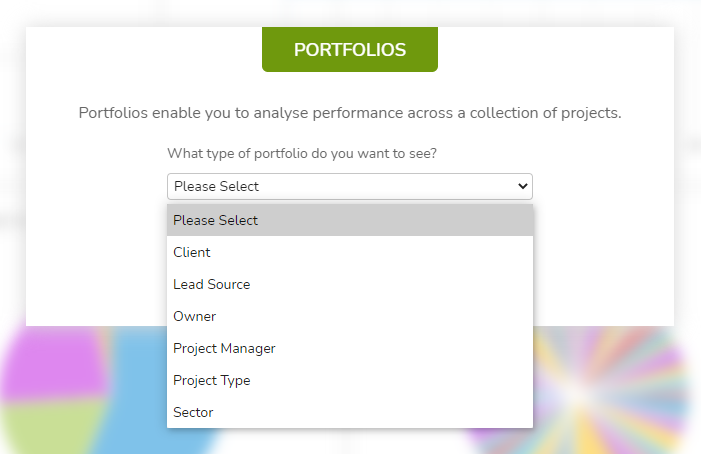This screenshot has width=701, height=454.
Task: Choose Owner as the portfolio type
Action: 350,316
